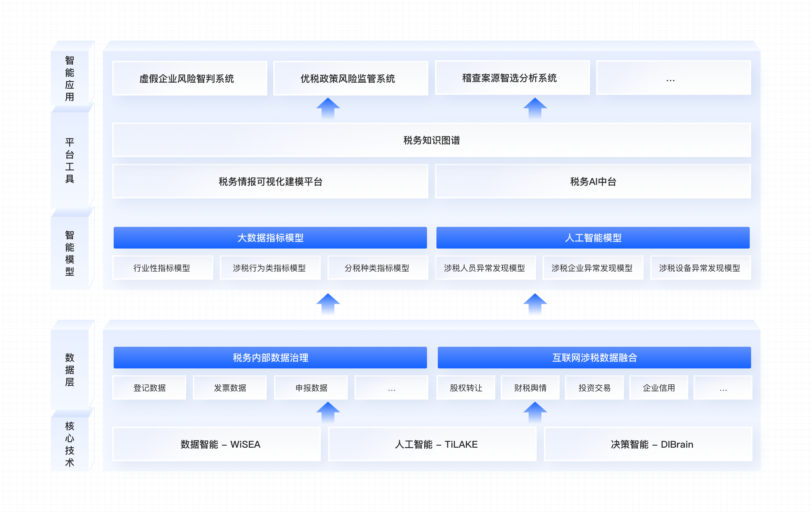This screenshot has height=512, width=812.
Task: Select the 税务知识图谱 panel
Action: tap(432, 140)
